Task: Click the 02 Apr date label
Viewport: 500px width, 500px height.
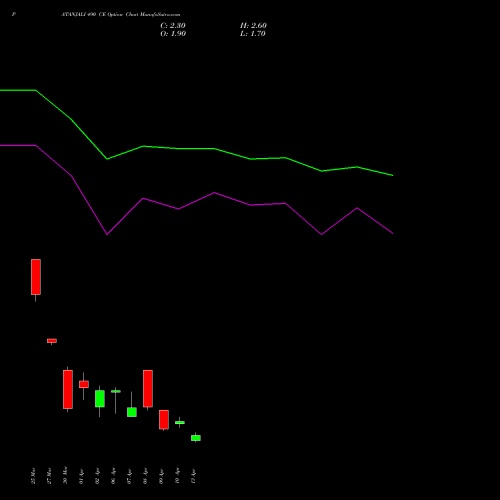Action: coord(97,476)
